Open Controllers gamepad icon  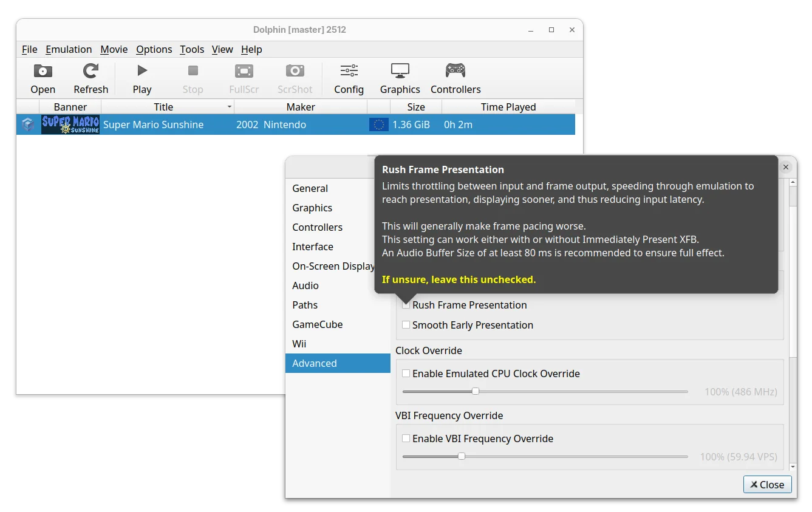[x=455, y=72]
